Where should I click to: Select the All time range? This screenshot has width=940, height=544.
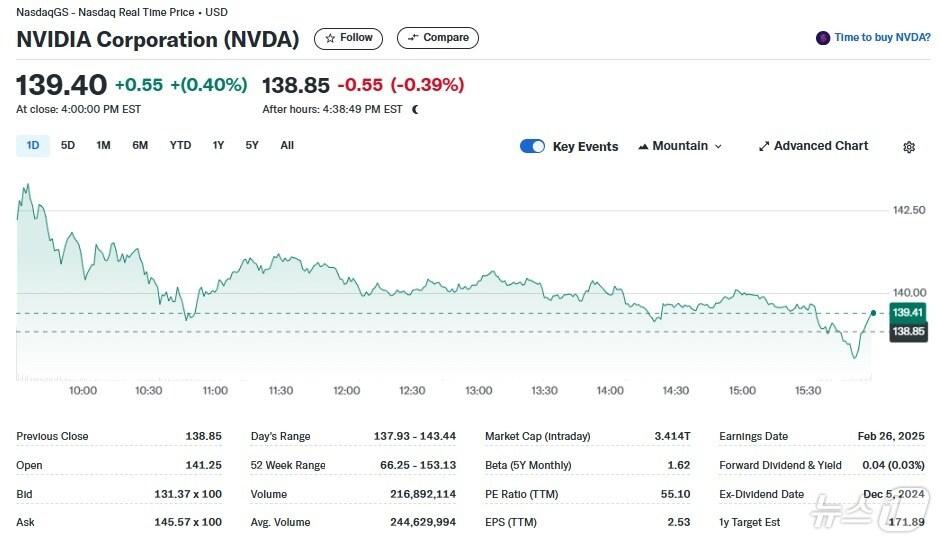tap(287, 146)
